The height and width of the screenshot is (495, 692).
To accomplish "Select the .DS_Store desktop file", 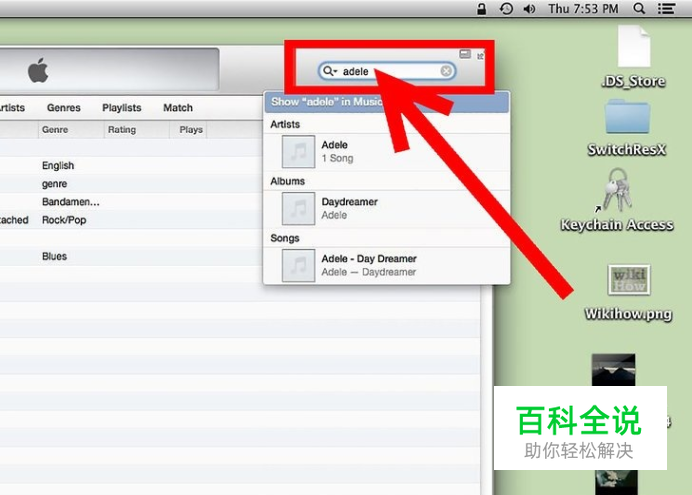I will click(x=633, y=56).
